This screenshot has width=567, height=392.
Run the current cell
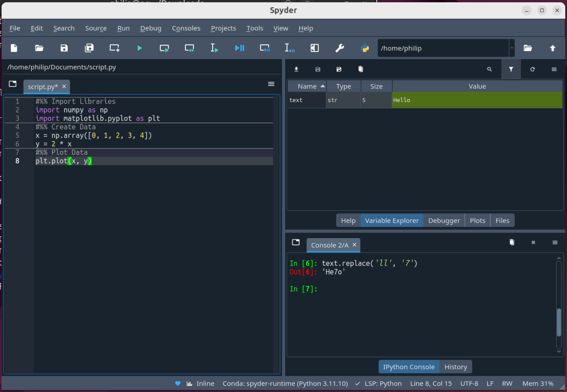click(x=164, y=48)
